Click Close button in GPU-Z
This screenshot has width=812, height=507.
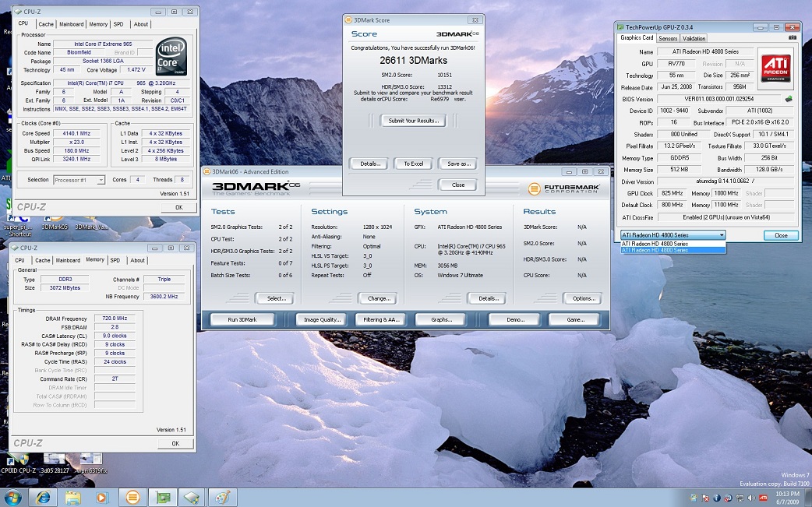(780, 235)
